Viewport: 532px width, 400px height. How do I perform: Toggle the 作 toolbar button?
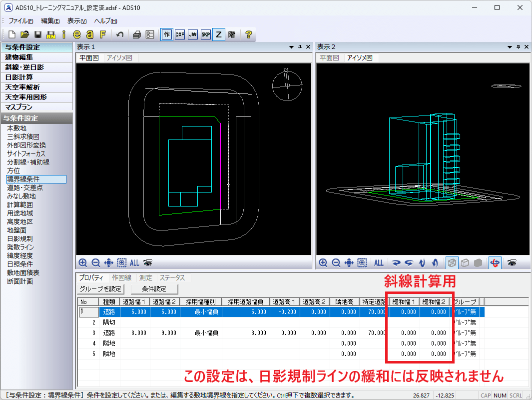(x=166, y=34)
